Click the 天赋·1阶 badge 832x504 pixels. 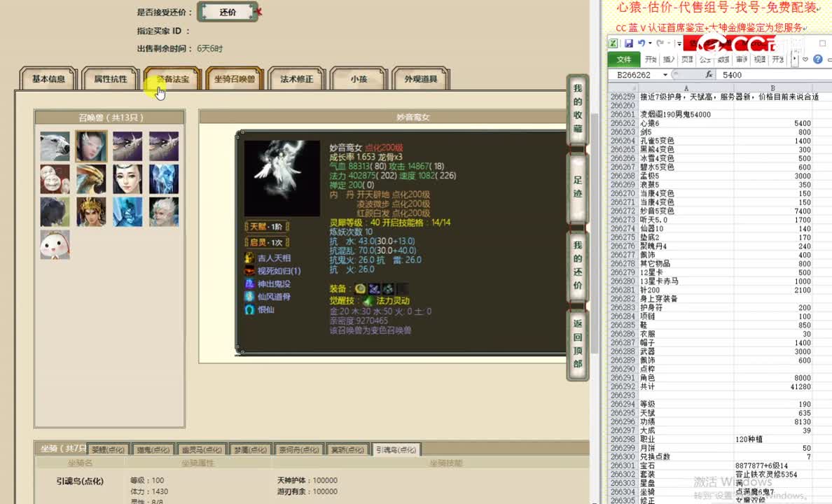[266, 227]
